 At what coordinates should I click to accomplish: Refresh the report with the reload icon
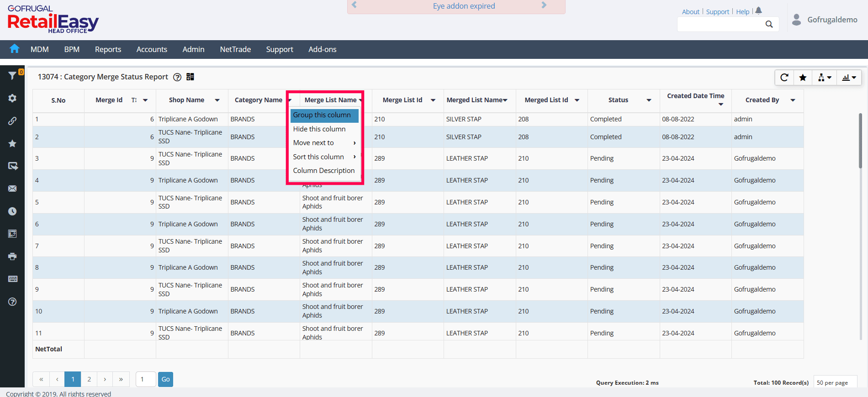coord(784,78)
